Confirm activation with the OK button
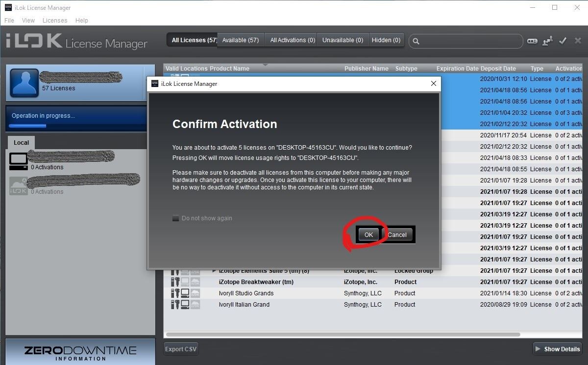This screenshot has height=365, width=588. click(368, 235)
